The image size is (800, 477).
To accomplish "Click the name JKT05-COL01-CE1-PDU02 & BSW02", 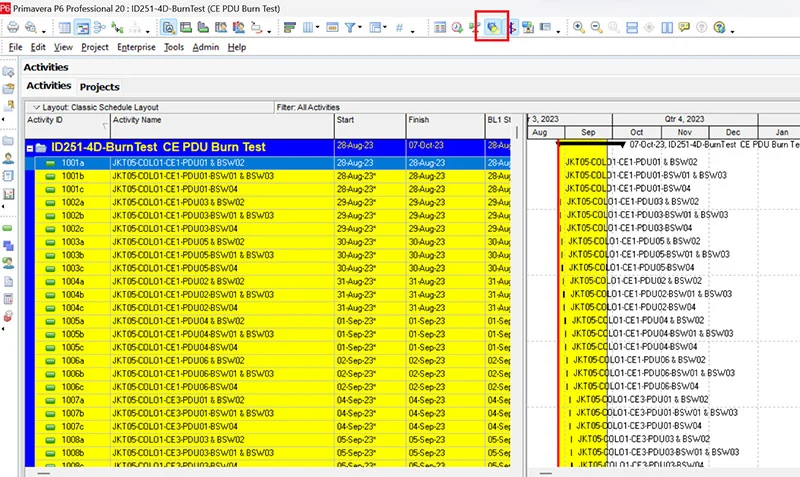I will (x=178, y=282).
